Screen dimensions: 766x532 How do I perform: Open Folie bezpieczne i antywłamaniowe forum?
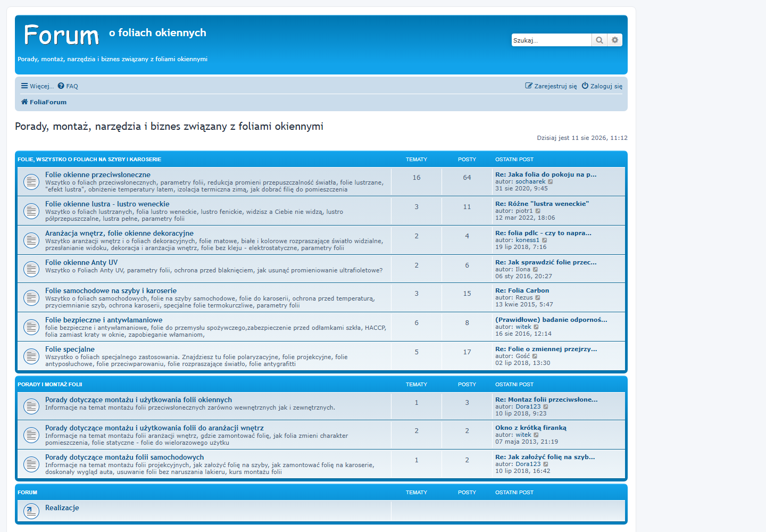(104, 320)
